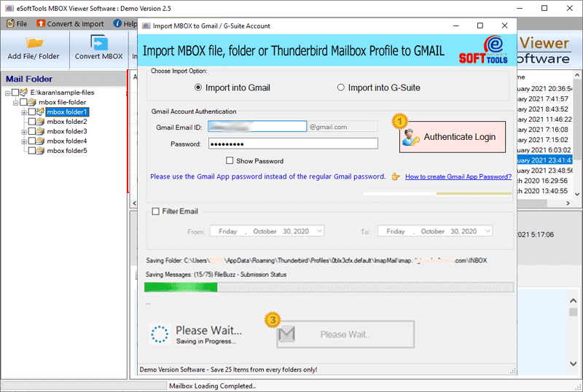The width and height of the screenshot is (583, 392).
Task: Open the File menu
Action: coord(17,23)
